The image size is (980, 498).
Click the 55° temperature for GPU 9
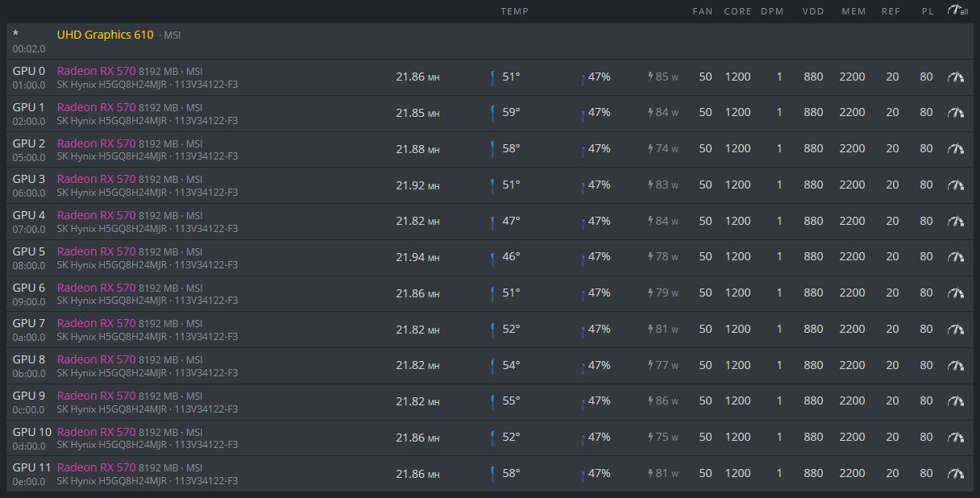pyautogui.click(x=511, y=401)
